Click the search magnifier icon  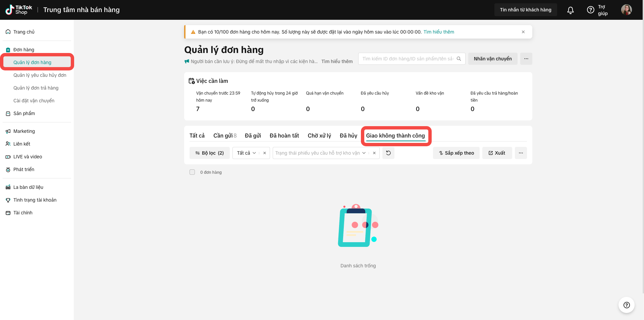pos(459,59)
